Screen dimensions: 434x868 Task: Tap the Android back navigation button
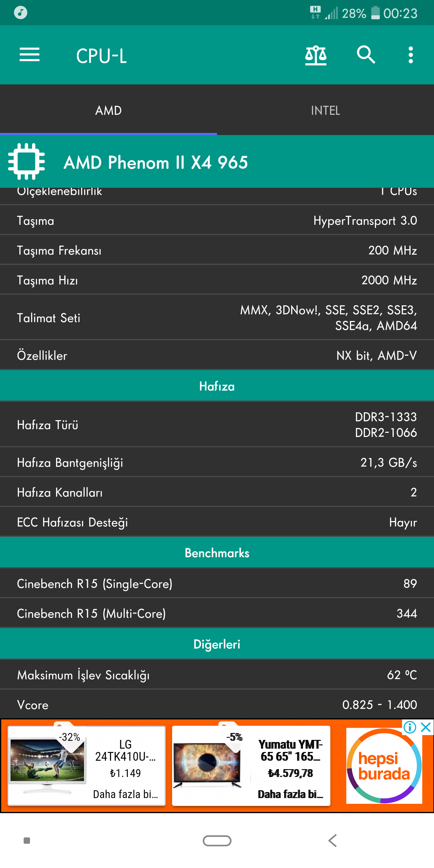point(332,840)
